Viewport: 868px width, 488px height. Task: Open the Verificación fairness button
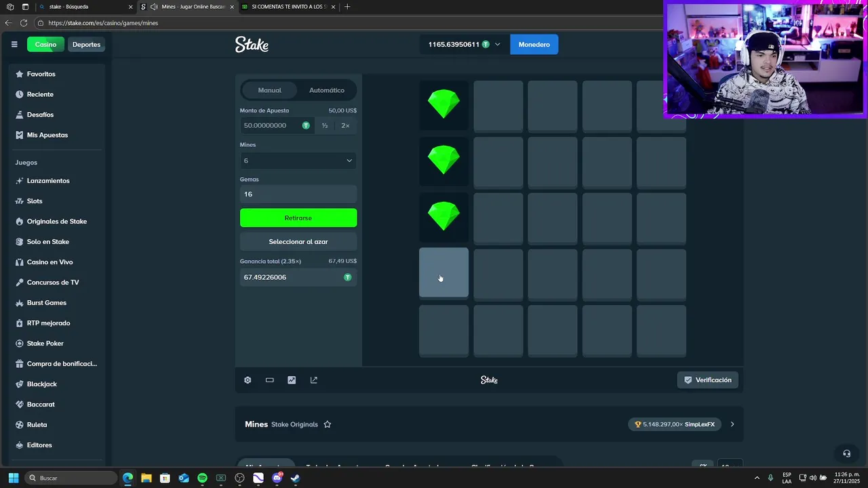click(x=707, y=380)
